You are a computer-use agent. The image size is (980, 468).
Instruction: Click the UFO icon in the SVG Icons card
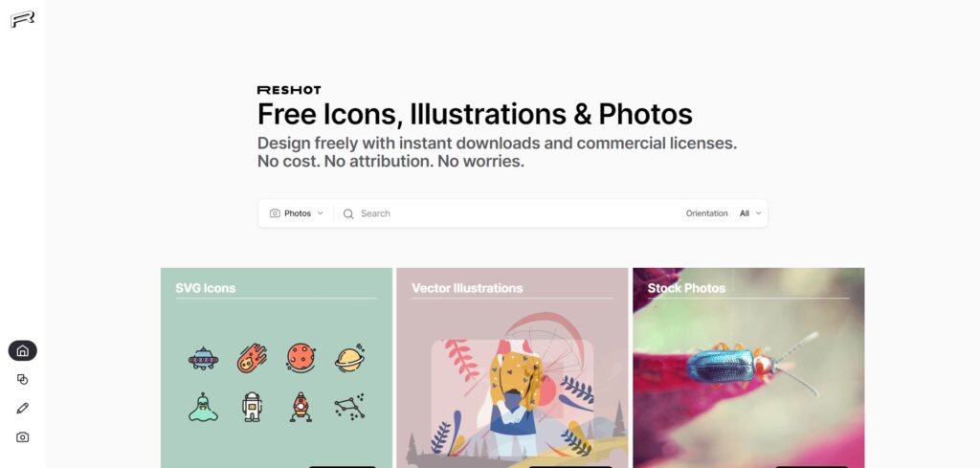tap(203, 358)
